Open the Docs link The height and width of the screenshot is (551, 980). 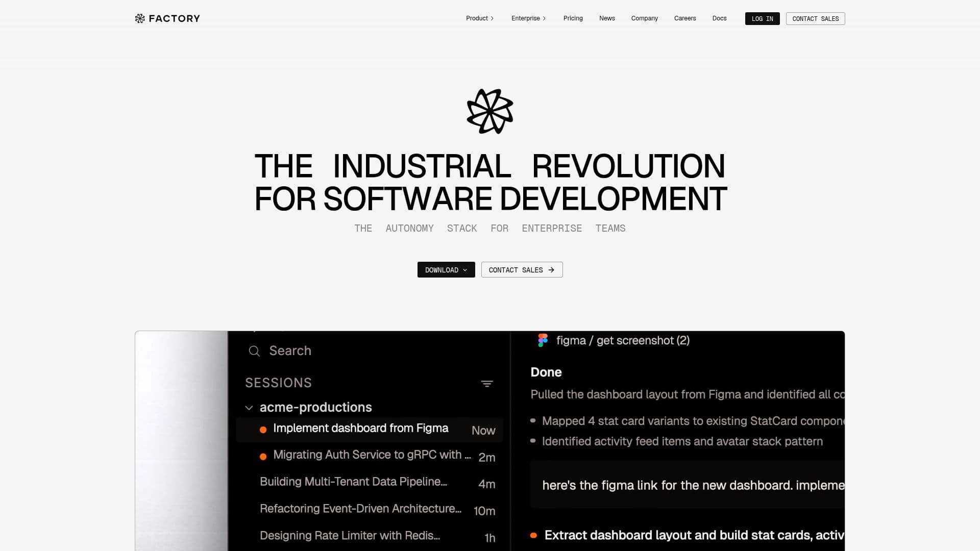719,18
